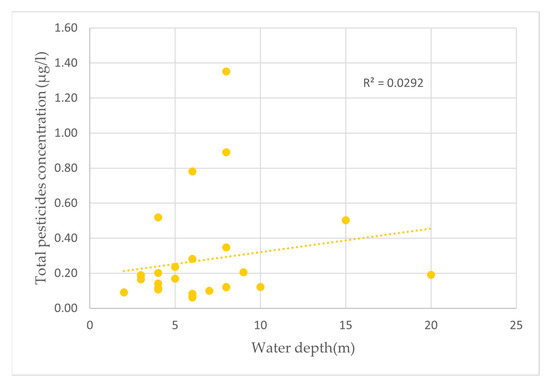Click the 1.60 y-axis tick label
This screenshot has height=389, width=550.
66,28
